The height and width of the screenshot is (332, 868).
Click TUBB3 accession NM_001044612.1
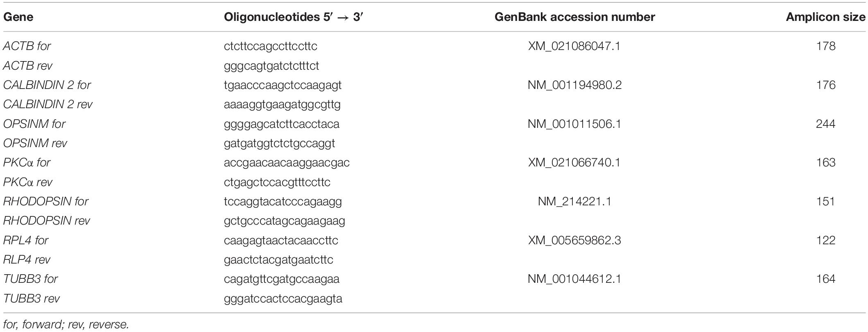click(x=574, y=279)
